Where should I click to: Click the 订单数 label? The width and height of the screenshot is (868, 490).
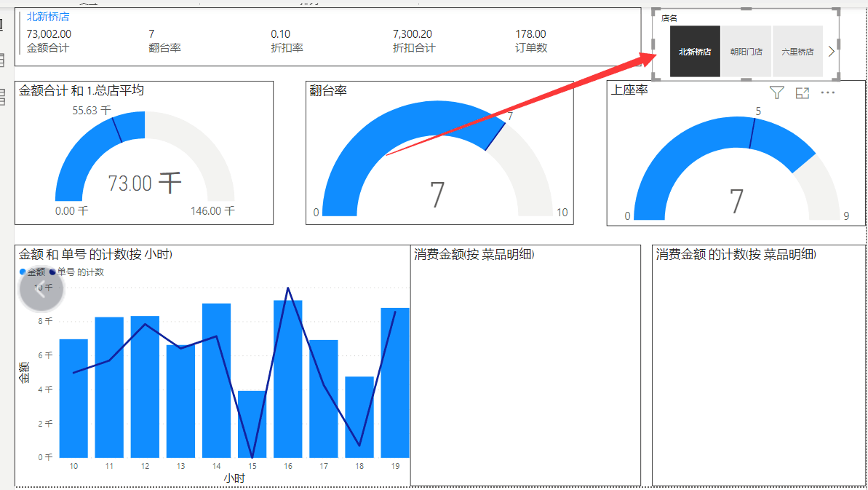pos(531,47)
